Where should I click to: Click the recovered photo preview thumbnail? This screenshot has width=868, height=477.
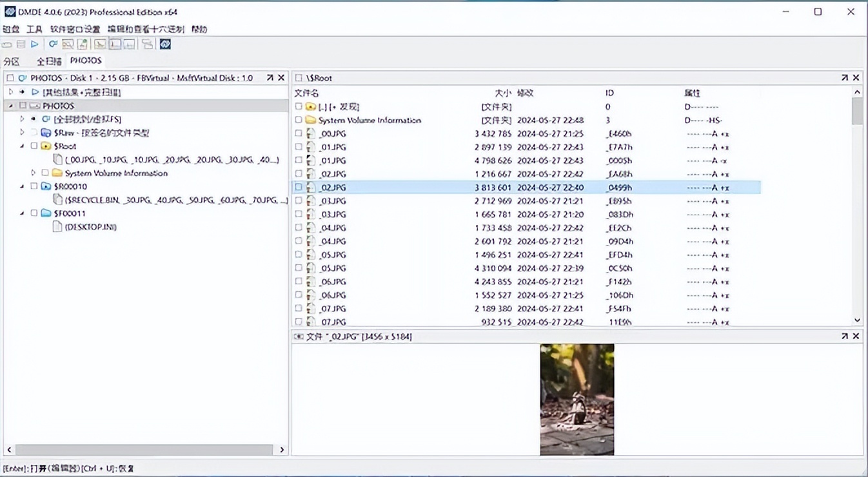[x=577, y=399]
